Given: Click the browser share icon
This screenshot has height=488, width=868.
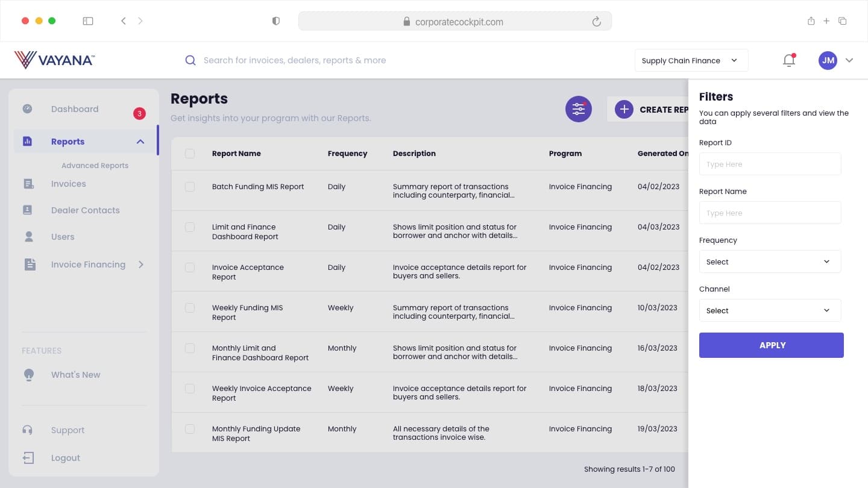Looking at the screenshot, I should 811,21.
